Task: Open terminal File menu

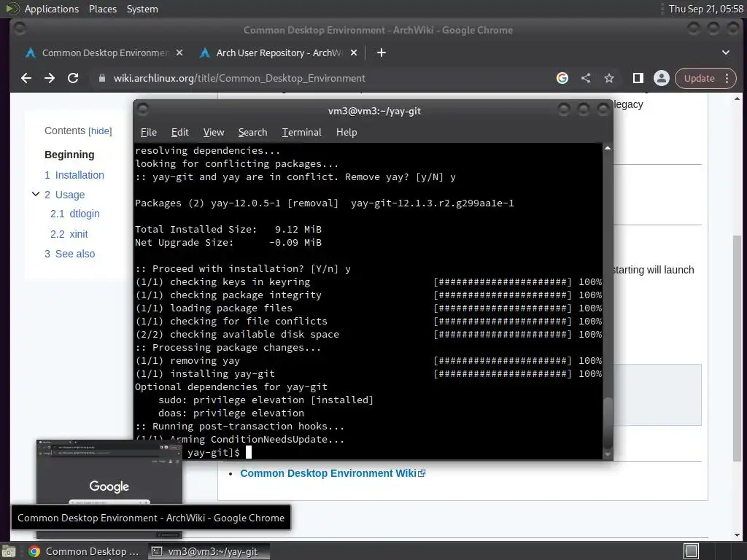Action: (x=149, y=133)
